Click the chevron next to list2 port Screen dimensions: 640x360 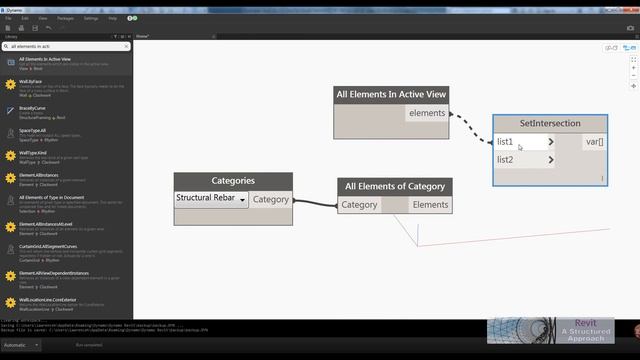[x=551, y=160]
